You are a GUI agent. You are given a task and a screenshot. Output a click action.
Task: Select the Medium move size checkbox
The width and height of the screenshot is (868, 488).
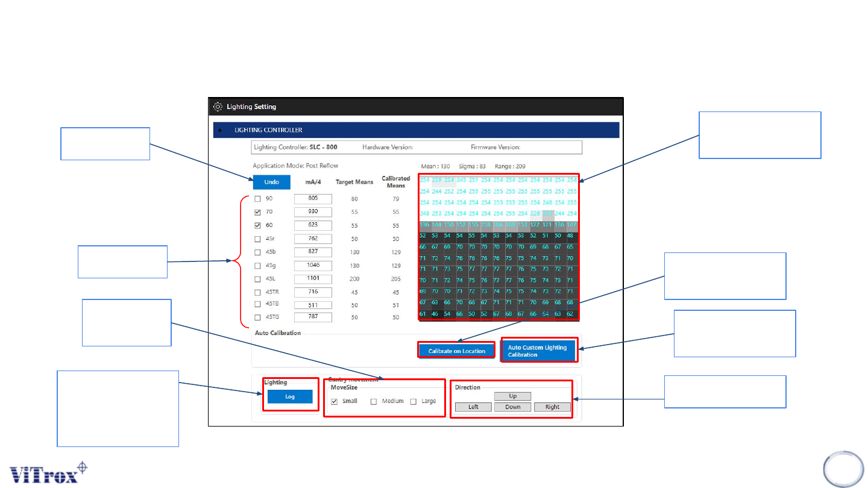[374, 401]
